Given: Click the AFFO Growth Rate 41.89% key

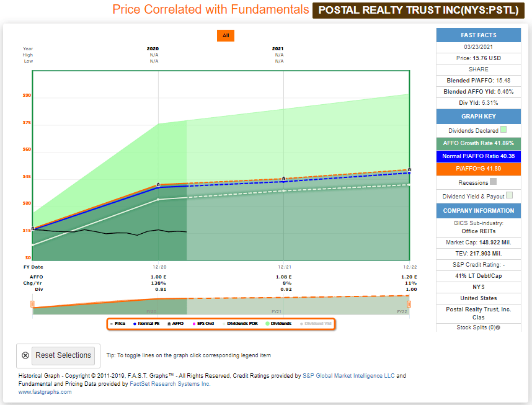Looking at the screenshot, I should [479, 143].
